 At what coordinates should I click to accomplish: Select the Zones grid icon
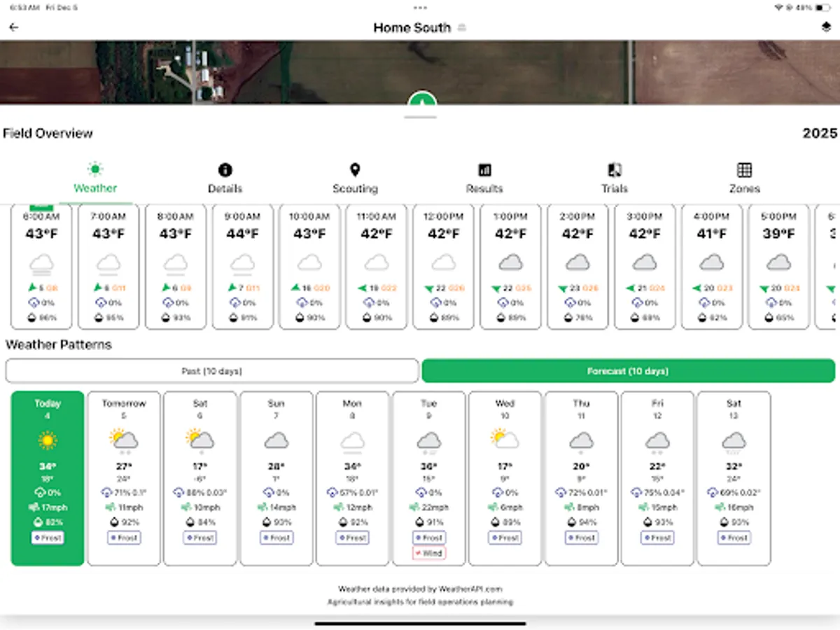click(745, 169)
